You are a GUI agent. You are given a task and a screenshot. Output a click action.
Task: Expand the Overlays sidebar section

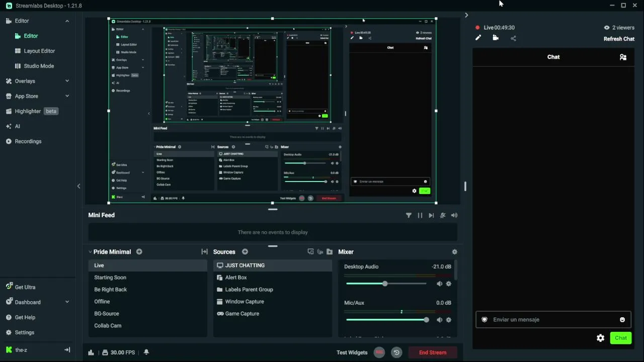[67, 81]
